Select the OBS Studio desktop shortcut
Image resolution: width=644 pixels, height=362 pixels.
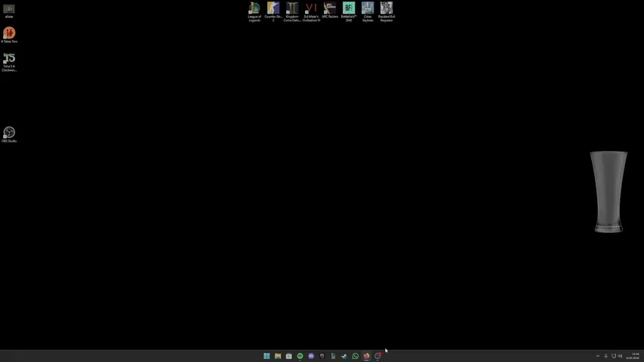9,135
